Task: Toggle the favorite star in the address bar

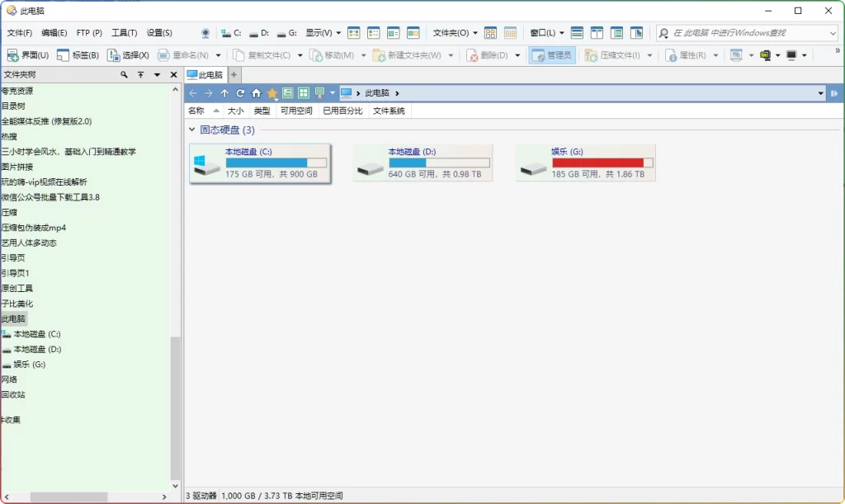Action: 272,93
